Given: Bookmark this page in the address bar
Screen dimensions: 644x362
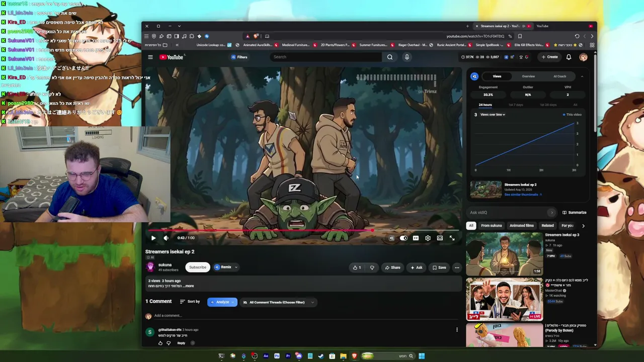Looking at the screenshot, I should [x=520, y=36].
